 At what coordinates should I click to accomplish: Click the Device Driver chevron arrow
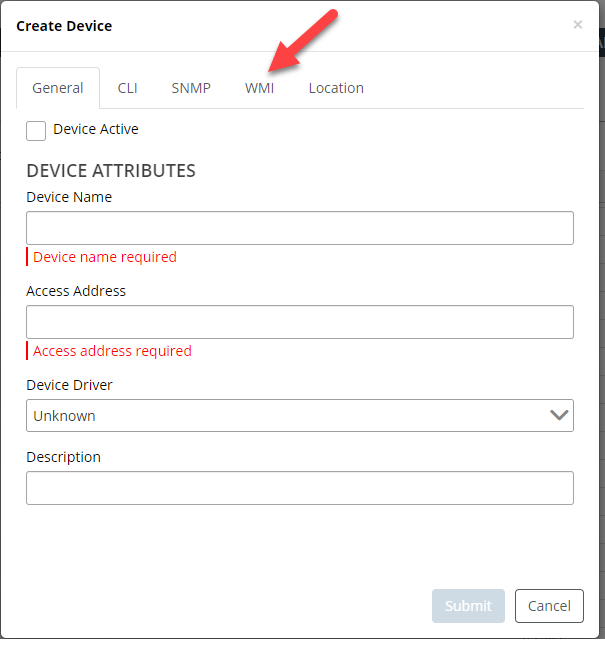click(559, 416)
